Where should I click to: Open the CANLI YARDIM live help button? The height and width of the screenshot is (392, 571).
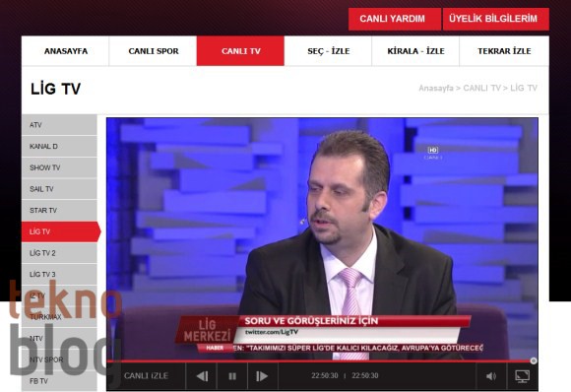tap(394, 19)
